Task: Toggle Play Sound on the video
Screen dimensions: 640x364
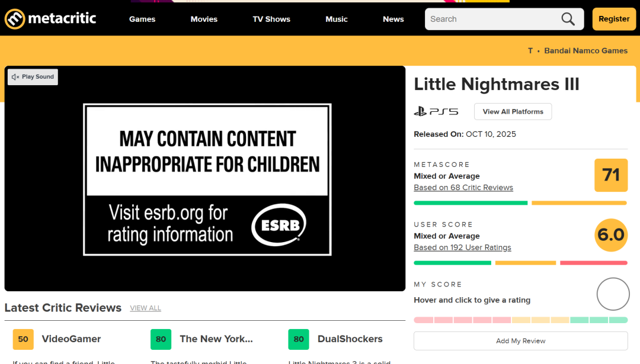Action: [33, 77]
